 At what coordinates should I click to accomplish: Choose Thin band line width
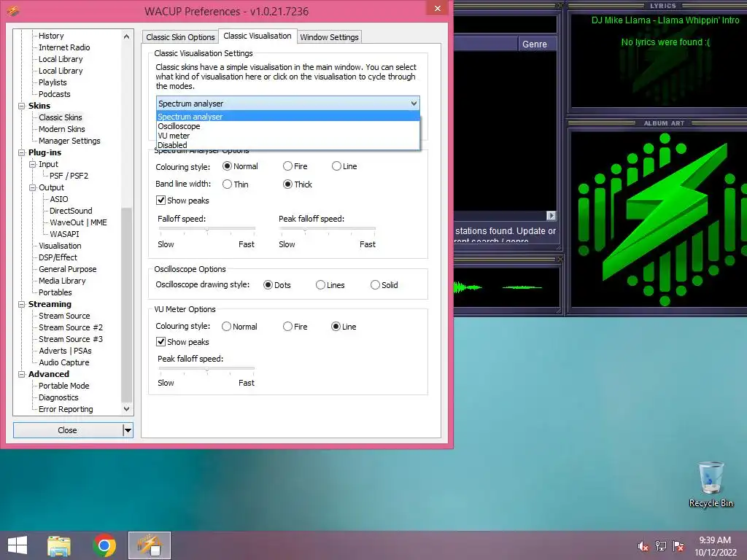(236, 184)
